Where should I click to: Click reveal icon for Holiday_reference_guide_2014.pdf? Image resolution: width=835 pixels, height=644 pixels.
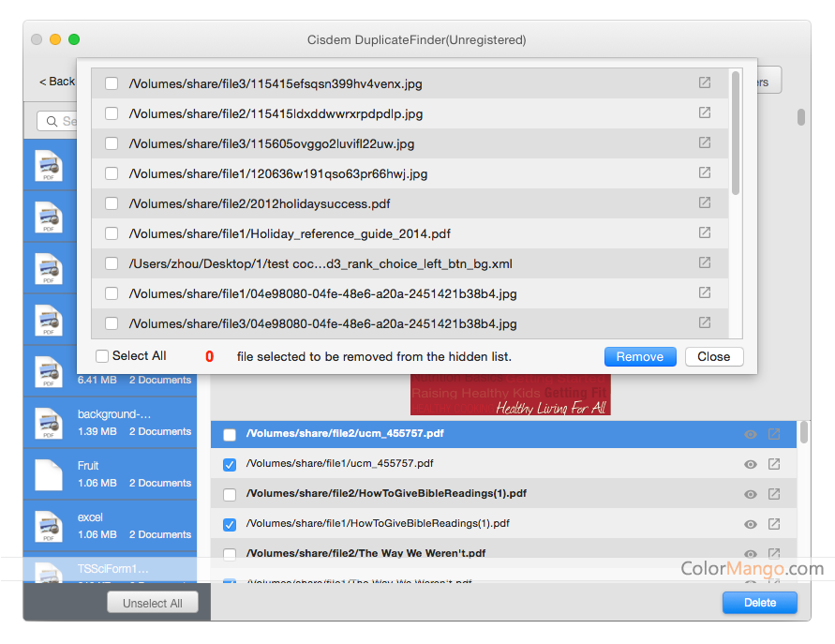[x=705, y=232]
